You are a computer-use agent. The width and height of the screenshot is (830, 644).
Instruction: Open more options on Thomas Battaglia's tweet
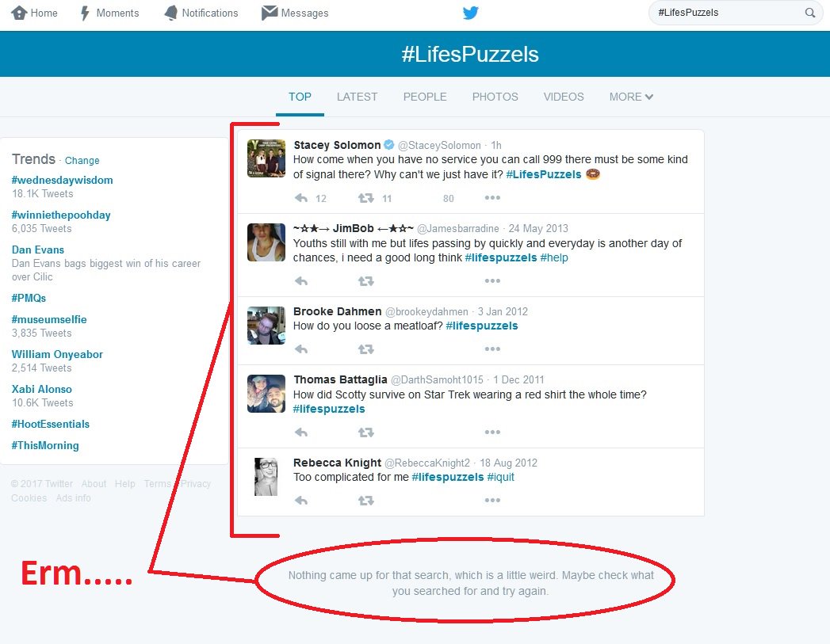(x=492, y=433)
